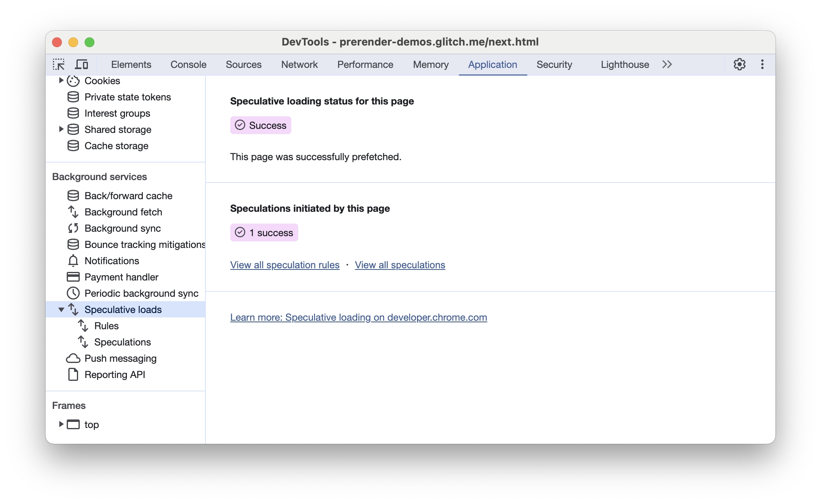Select Speculative loads in sidebar
Viewport: 821px width, 504px height.
pyautogui.click(x=123, y=309)
